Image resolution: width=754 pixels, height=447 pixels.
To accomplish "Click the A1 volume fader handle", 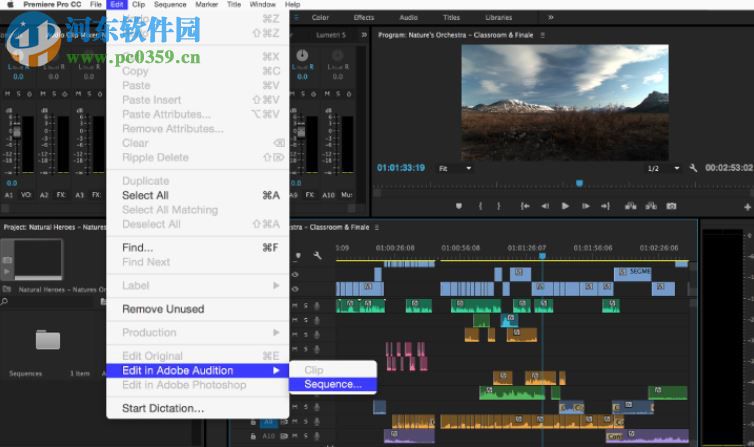I will tap(17, 131).
